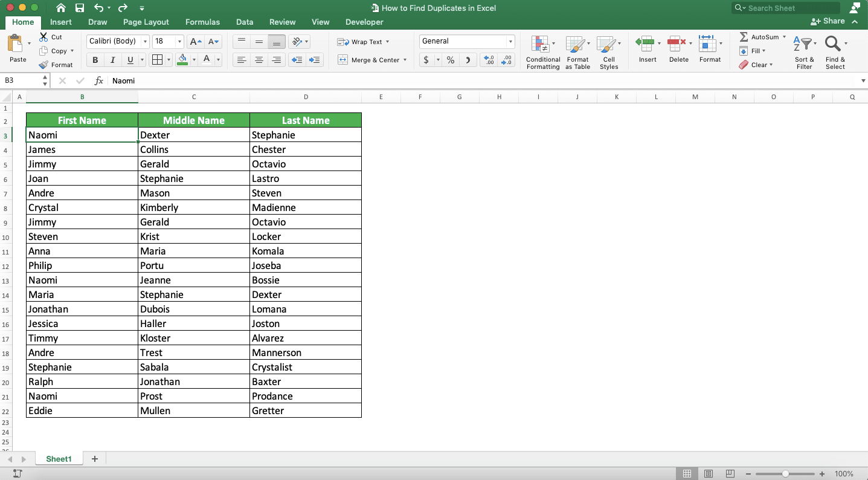Screen dimensions: 868x480
Task: Increase decimal places
Action: coord(488,60)
